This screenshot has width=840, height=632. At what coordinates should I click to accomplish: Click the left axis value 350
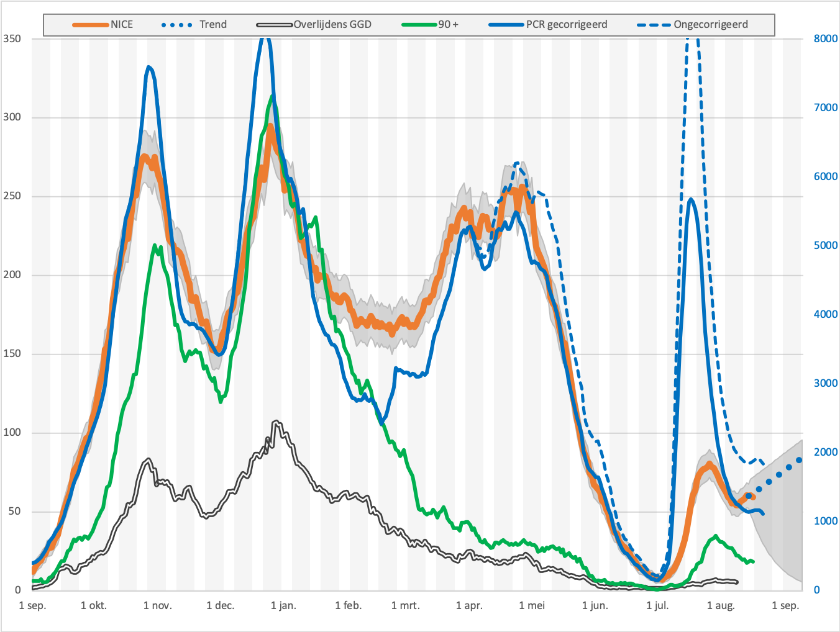click(12, 38)
